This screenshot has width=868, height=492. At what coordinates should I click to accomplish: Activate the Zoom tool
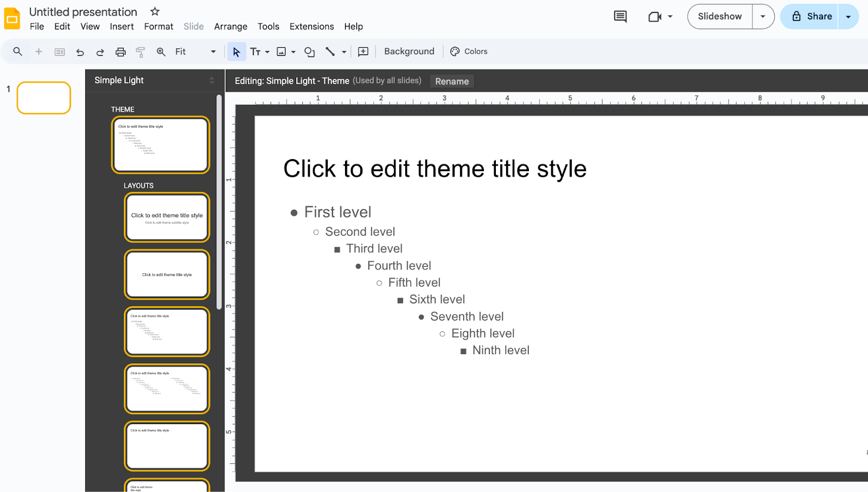[161, 51]
